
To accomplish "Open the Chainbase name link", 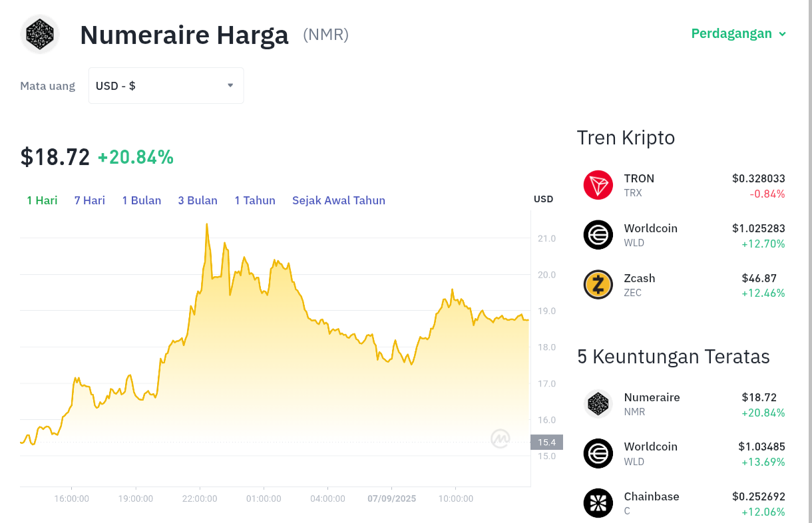I will coord(652,496).
